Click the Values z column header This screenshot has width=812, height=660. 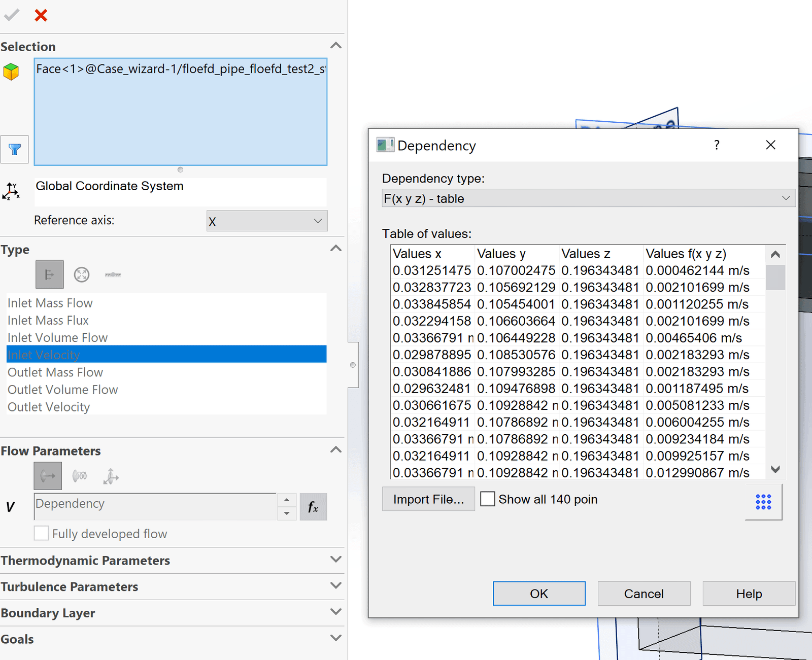(601, 254)
